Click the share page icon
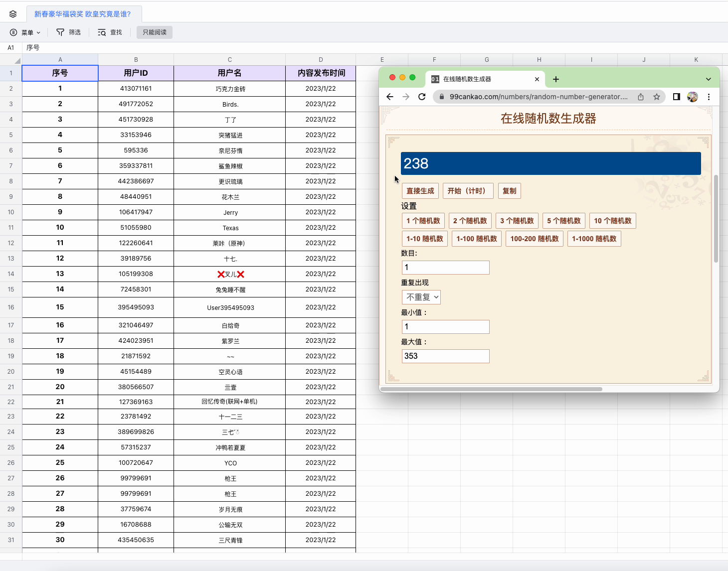The height and width of the screenshot is (571, 728). pyautogui.click(x=641, y=97)
